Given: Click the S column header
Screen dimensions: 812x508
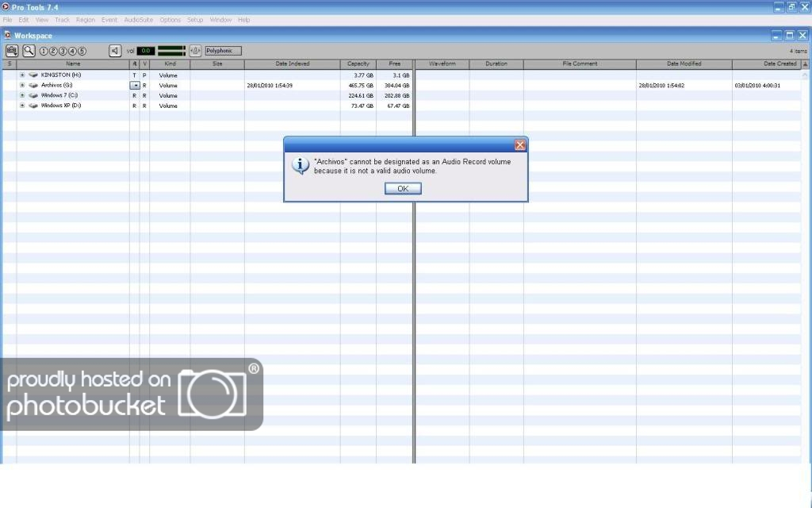Looking at the screenshot, I should point(10,63).
